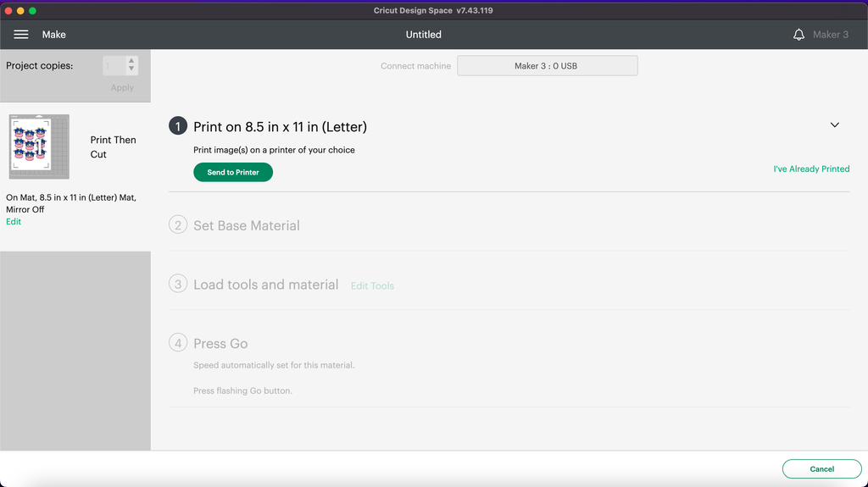The width and height of the screenshot is (868, 487).
Task: Click the notifications bell icon
Action: [x=798, y=35]
